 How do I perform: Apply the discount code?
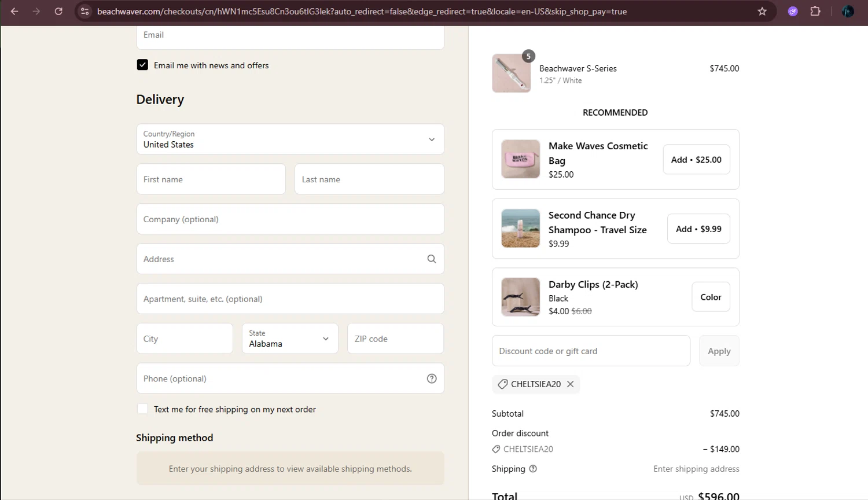(719, 351)
